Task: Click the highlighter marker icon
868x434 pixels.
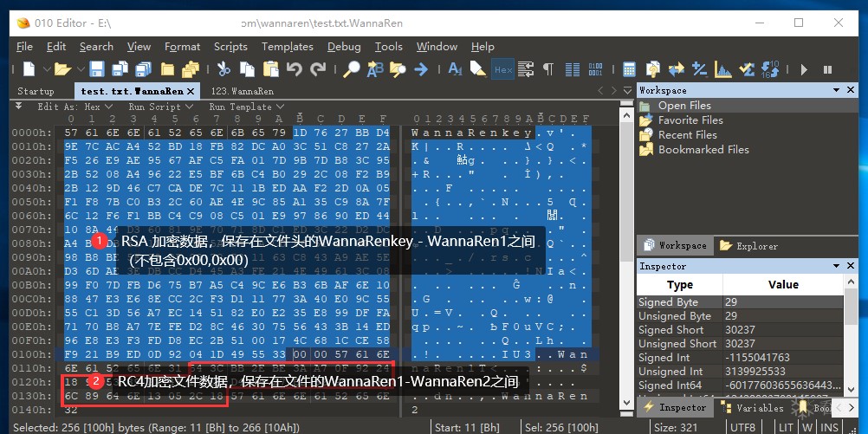Action: 477,69
